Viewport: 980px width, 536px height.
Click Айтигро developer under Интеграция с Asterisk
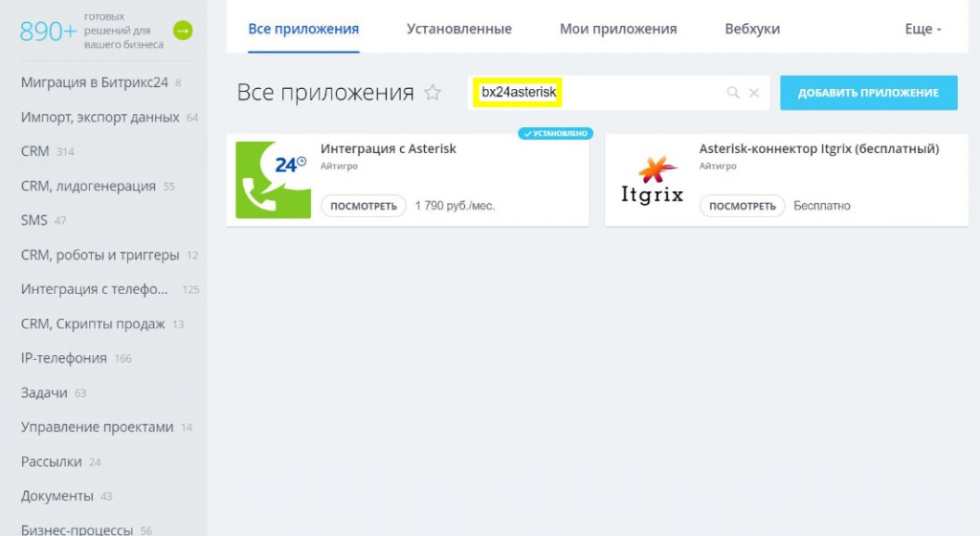[x=339, y=167]
